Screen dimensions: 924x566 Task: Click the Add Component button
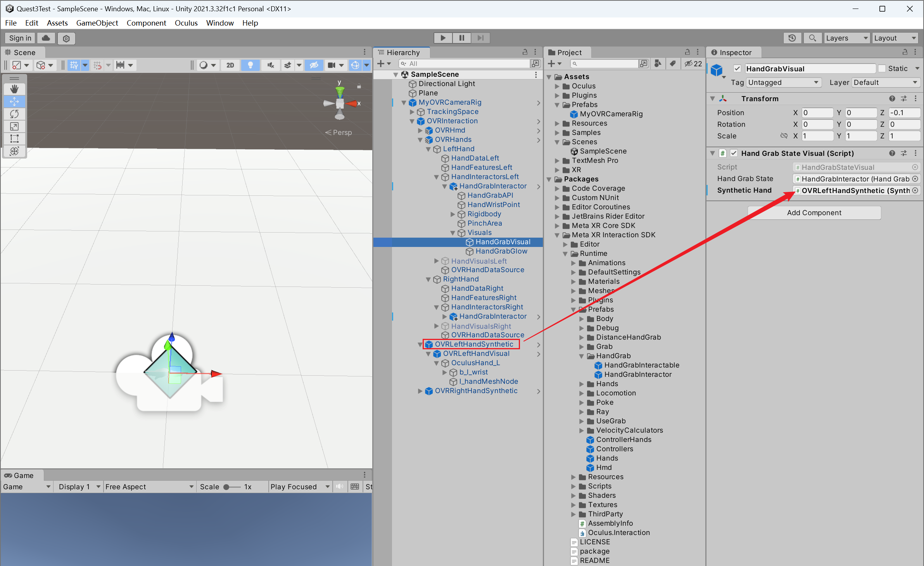pos(814,213)
